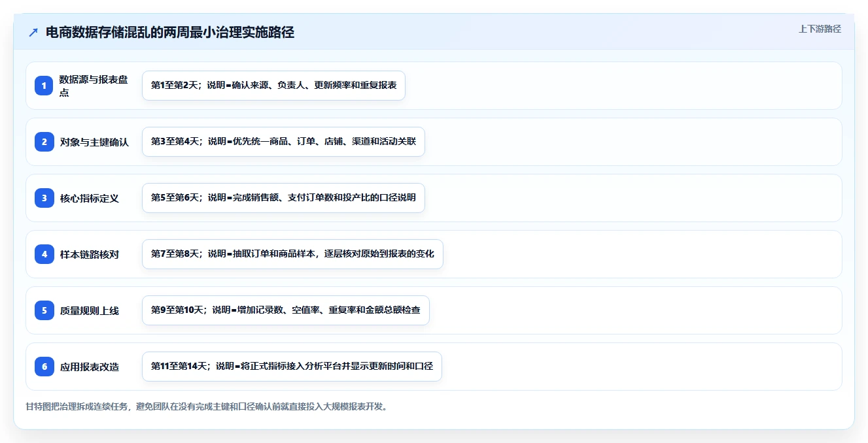Click the 样本链路核对 step label
This screenshot has width=868, height=443.
coord(90,254)
